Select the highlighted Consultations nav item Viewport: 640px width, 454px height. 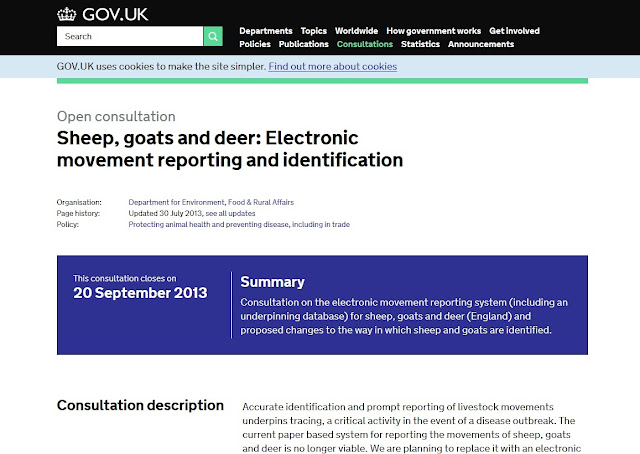pyautogui.click(x=364, y=44)
